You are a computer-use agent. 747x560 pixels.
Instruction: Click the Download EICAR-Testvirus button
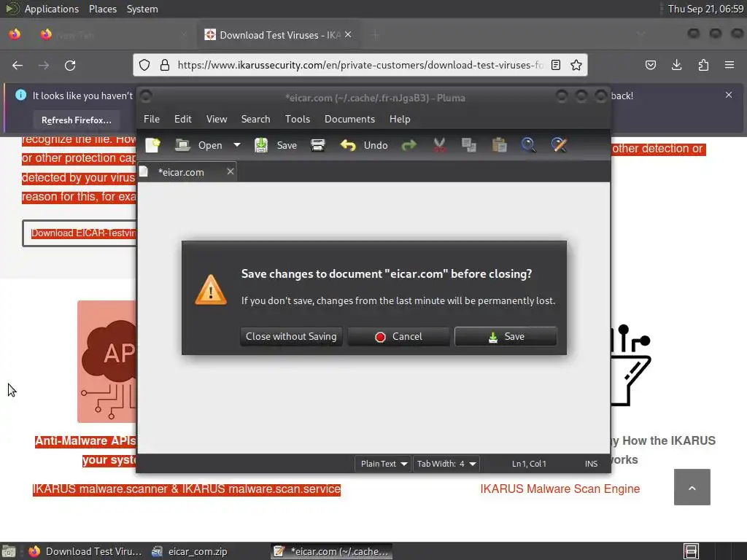click(80, 233)
